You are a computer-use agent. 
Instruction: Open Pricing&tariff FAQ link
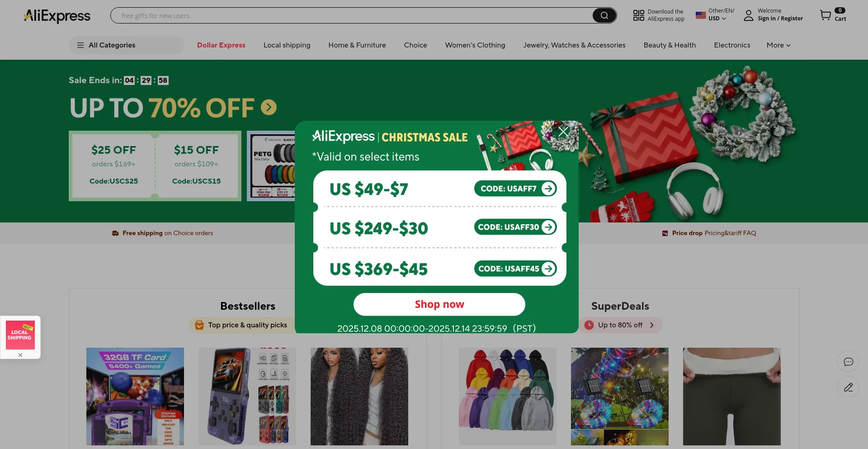pyautogui.click(x=730, y=233)
